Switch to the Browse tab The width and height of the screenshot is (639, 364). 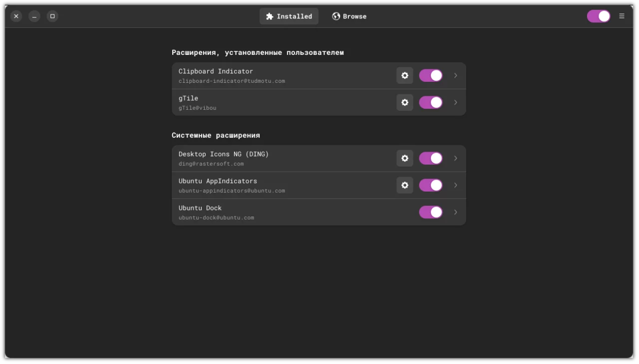[x=349, y=16]
